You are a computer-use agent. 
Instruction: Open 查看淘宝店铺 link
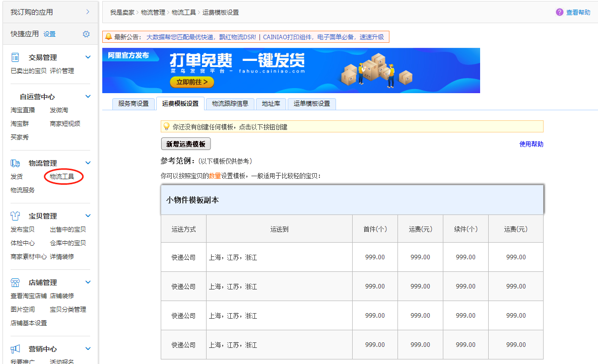point(29,296)
